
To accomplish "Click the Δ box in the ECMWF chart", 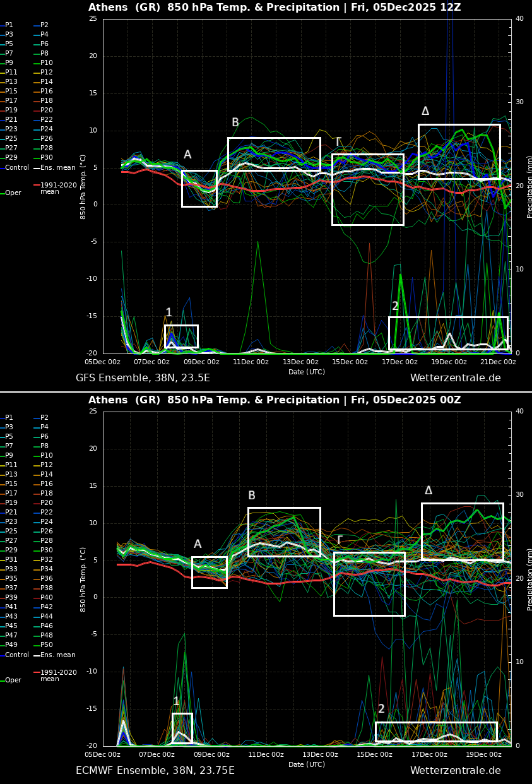I will click(463, 532).
